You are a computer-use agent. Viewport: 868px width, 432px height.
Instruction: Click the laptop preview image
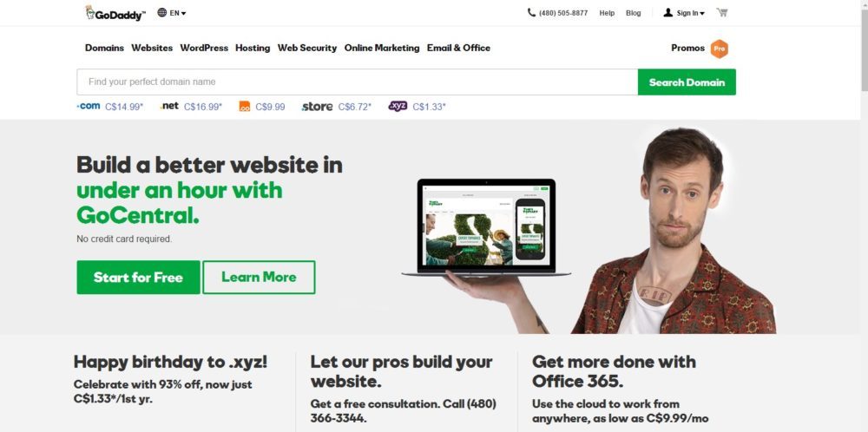coord(486,227)
